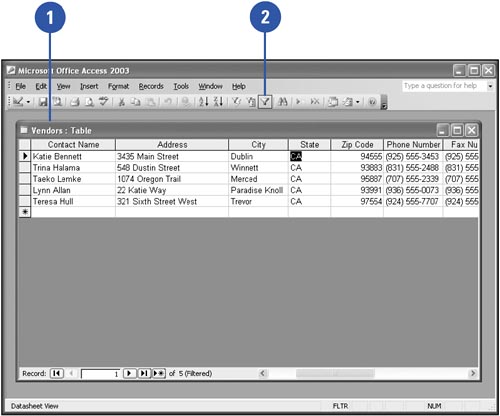Click the horizontal scrollbar right arrow
The width and height of the screenshot is (500, 416).
click(473, 373)
